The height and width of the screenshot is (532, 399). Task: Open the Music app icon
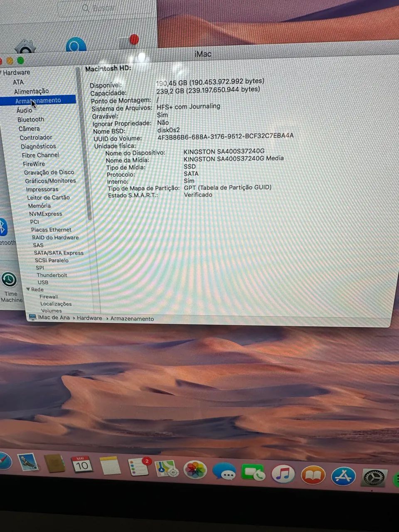click(x=283, y=475)
